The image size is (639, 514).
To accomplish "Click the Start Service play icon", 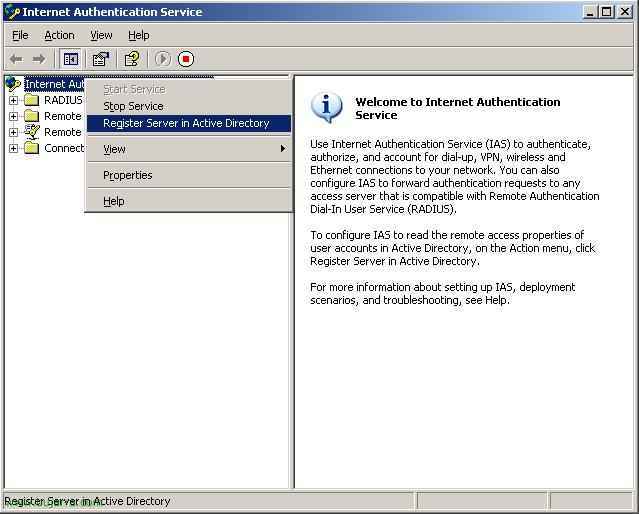I will (163, 59).
